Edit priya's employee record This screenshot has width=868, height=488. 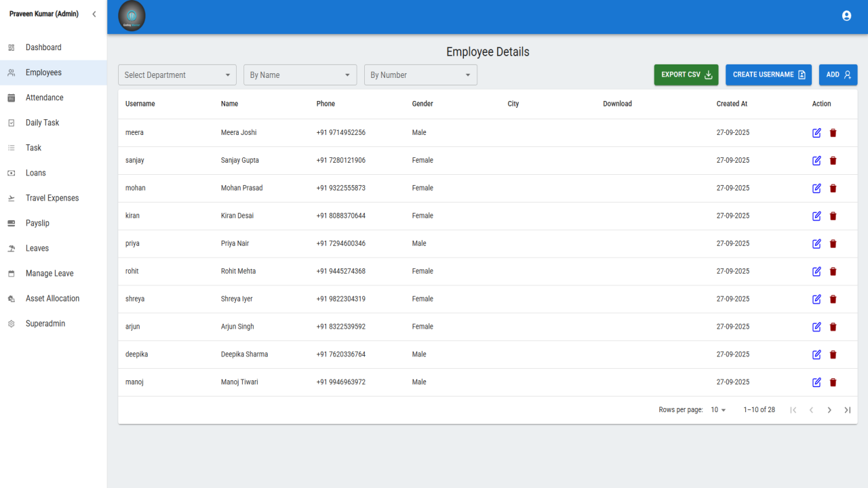pos(816,244)
